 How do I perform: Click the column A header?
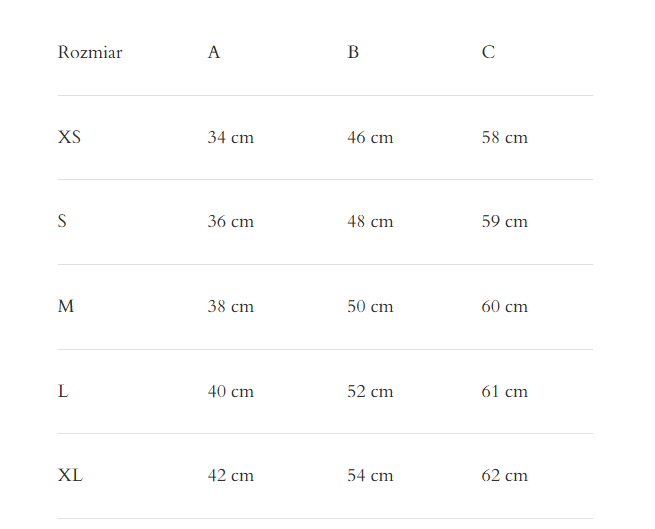pos(214,52)
